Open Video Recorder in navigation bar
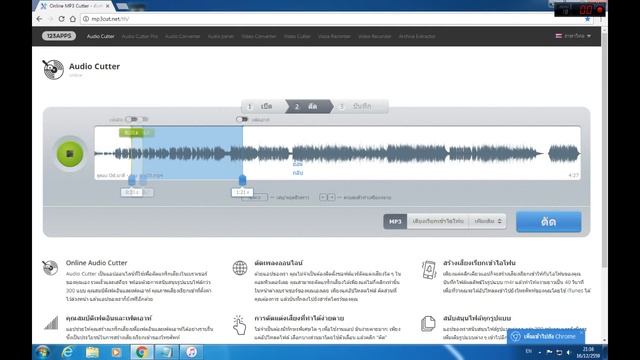Screen dimensions: 640x360 tap(375, 36)
